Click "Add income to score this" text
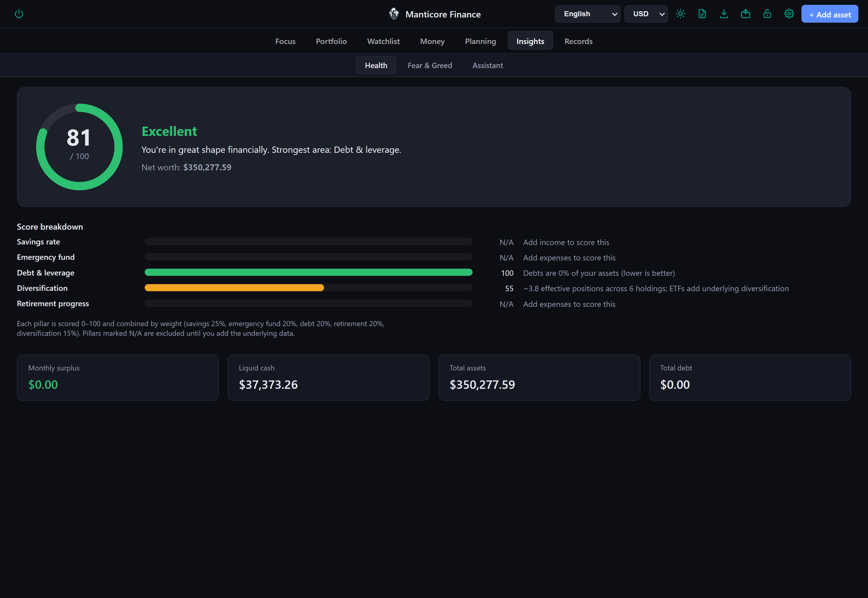The width and height of the screenshot is (868, 598). click(x=566, y=242)
